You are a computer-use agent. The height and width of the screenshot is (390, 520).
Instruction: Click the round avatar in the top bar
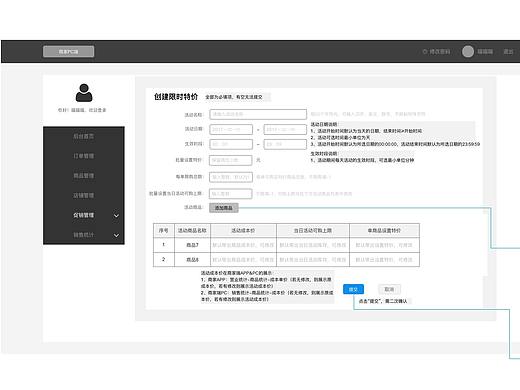468,51
